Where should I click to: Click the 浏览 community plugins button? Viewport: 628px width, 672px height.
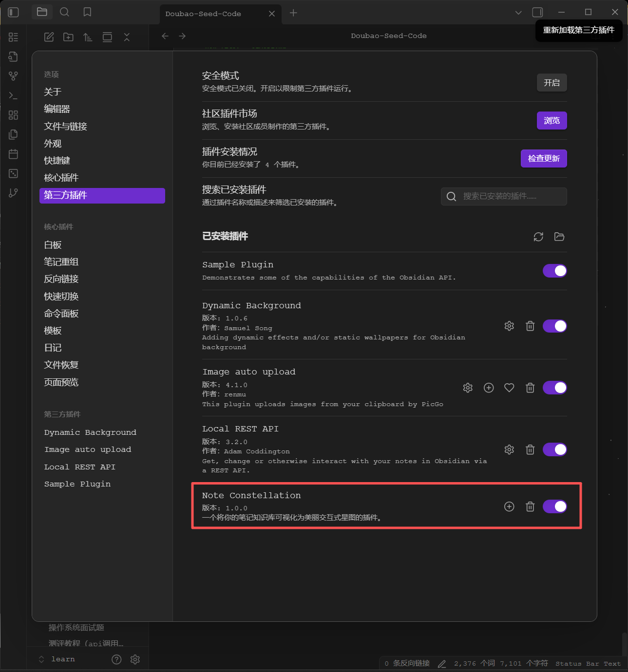(x=552, y=121)
